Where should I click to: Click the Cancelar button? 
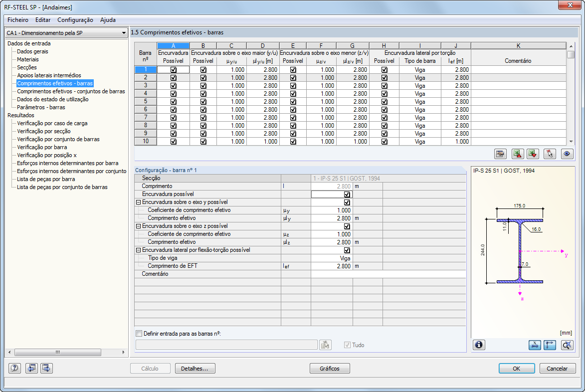pos(557,369)
